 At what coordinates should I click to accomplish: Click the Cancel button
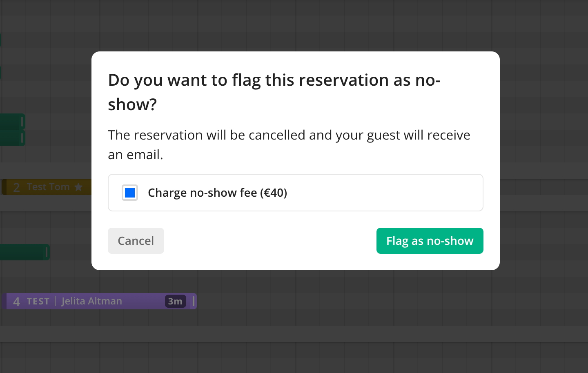[x=136, y=241]
